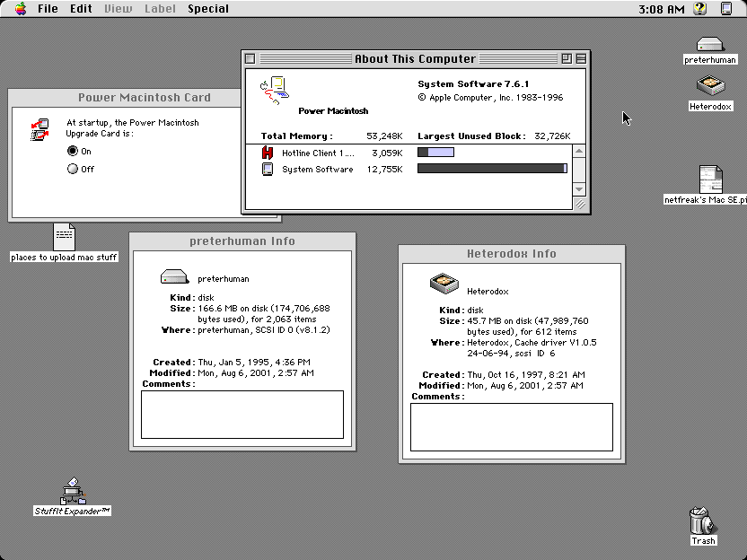The height and width of the screenshot is (560, 747).
Task: Click the preterhuman Info title bar
Action: click(242, 241)
